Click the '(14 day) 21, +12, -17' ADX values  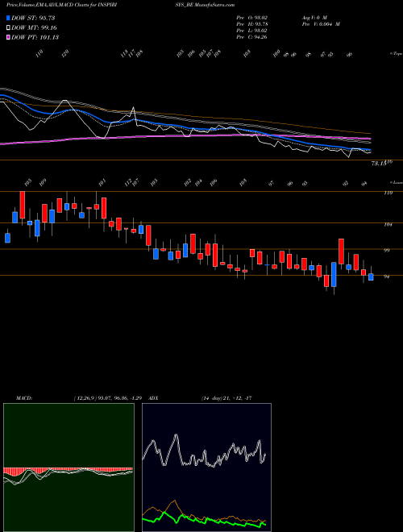pyautogui.click(x=226, y=398)
